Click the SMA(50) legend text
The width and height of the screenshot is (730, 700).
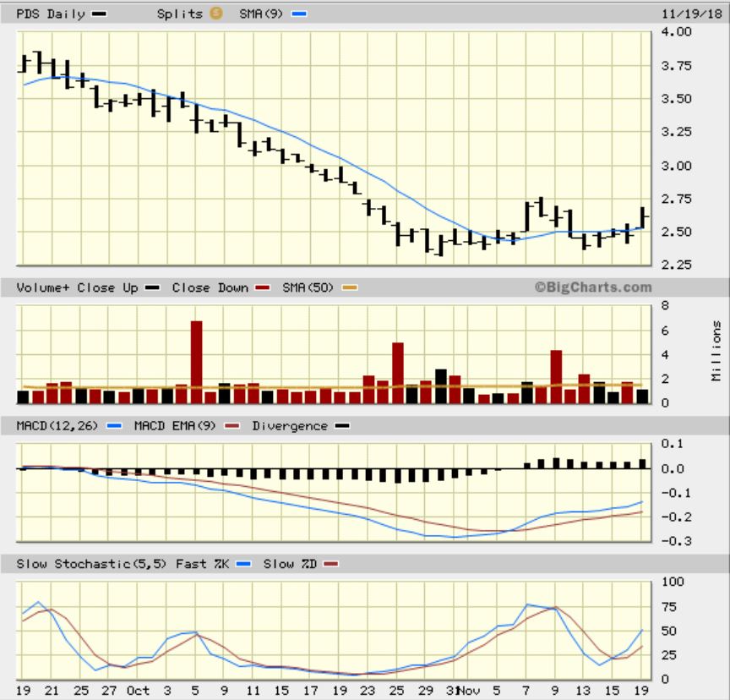[x=308, y=287]
